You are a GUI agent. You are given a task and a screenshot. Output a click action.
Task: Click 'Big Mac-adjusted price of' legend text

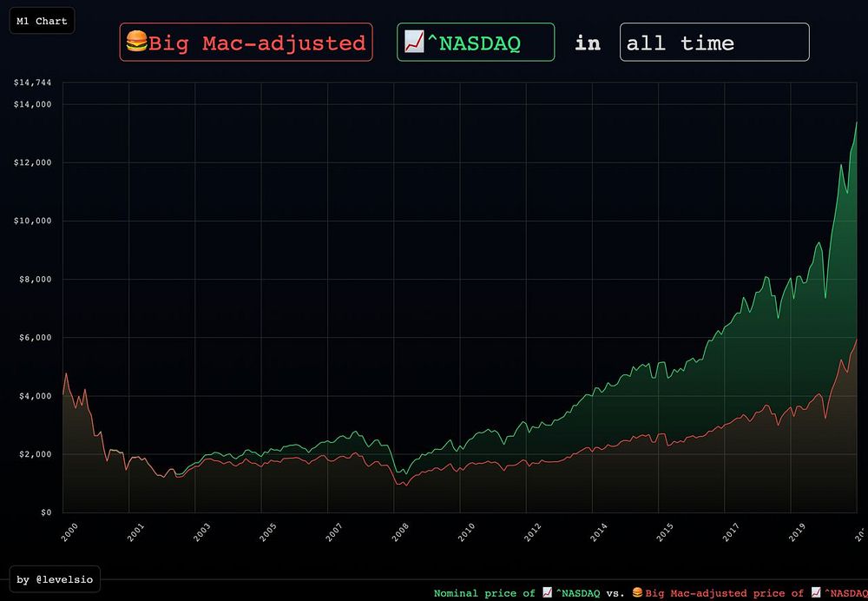724,593
